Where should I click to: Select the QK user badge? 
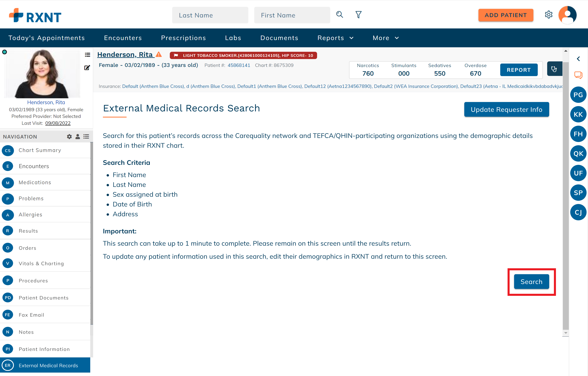[x=578, y=153]
